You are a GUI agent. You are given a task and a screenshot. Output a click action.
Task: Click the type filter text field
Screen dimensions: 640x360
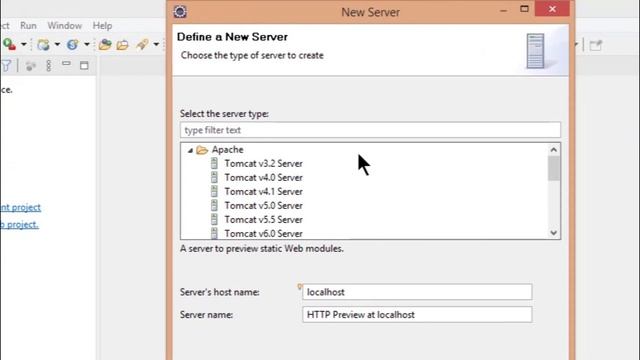point(370,130)
